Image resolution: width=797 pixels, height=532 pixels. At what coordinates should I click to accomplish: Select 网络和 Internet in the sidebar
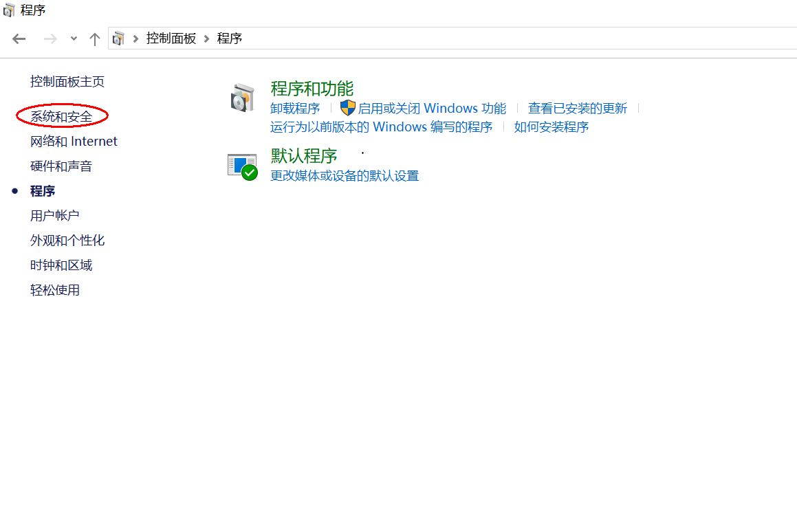point(74,142)
